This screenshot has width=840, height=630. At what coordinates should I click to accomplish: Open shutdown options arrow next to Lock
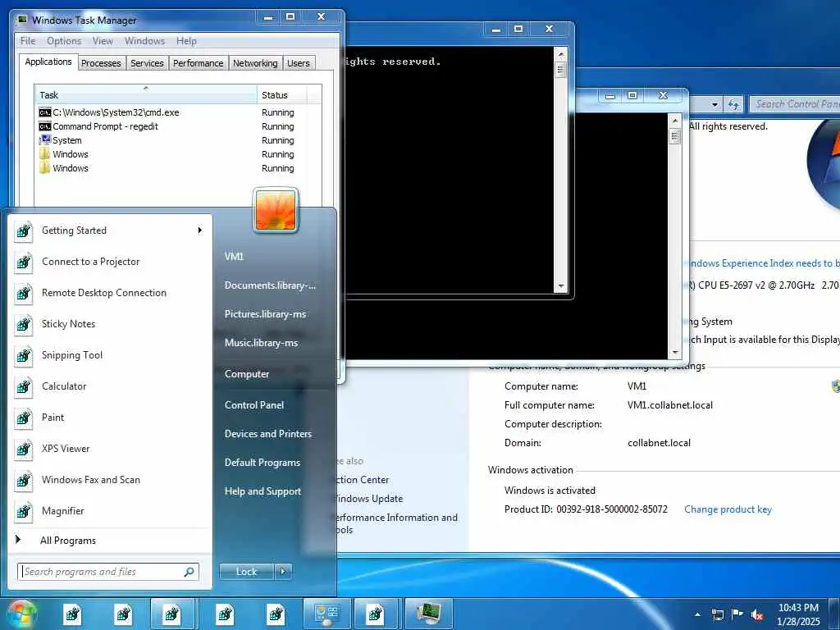click(x=283, y=572)
